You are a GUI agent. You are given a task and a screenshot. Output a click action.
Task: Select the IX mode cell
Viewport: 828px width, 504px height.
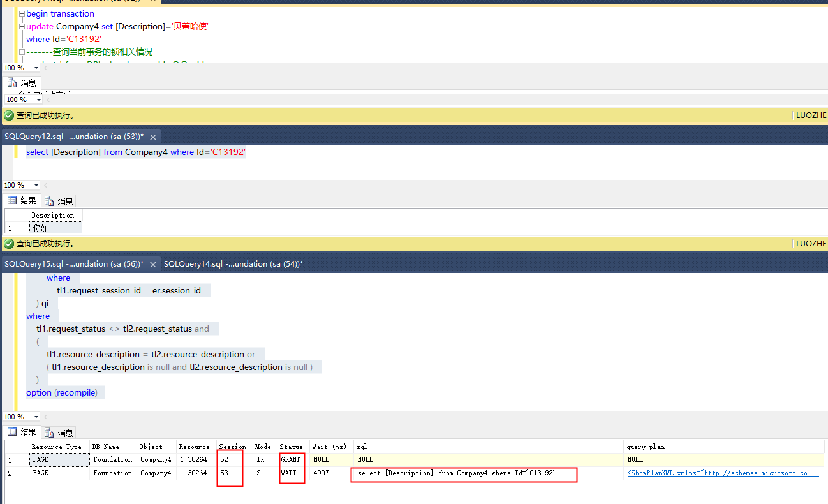[264, 459]
